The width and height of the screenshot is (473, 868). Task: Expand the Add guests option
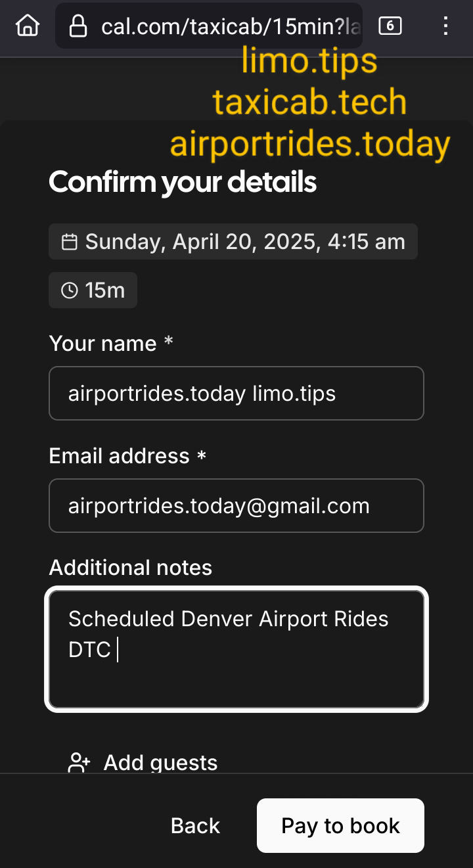pyautogui.click(x=160, y=762)
